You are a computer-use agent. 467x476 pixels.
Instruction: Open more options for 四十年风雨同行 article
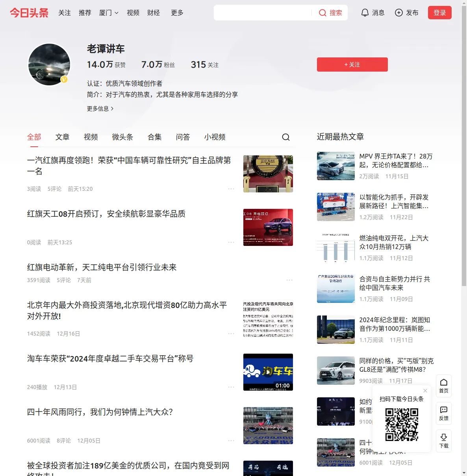point(231,441)
